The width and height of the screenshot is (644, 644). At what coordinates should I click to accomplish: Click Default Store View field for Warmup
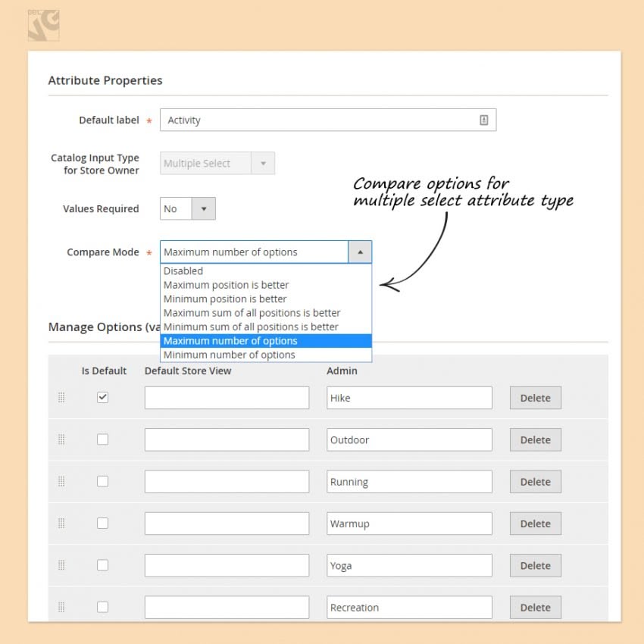pyautogui.click(x=227, y=524)
